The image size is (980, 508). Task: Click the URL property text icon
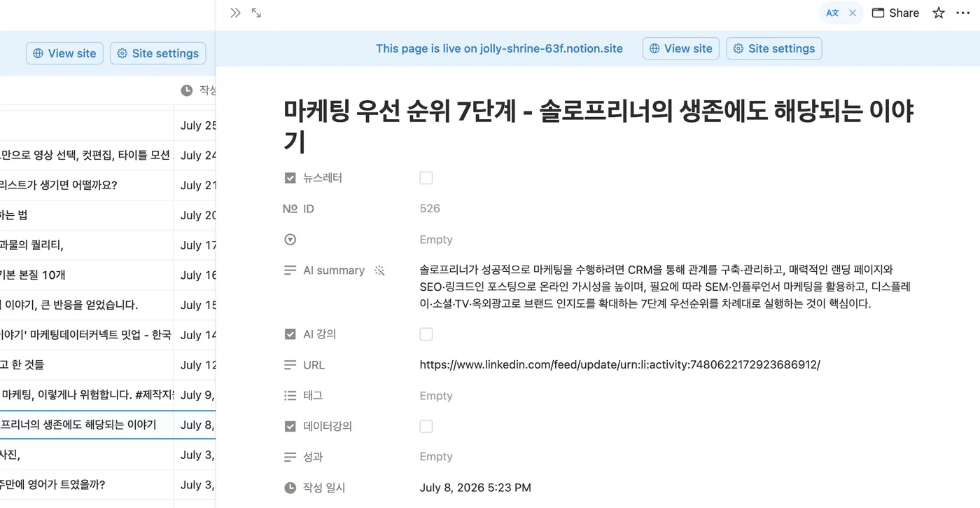point(290,365)
